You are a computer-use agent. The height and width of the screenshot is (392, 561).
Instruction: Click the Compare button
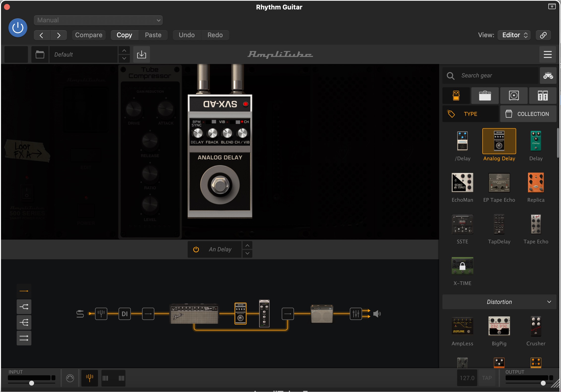(x=89, y=35)
